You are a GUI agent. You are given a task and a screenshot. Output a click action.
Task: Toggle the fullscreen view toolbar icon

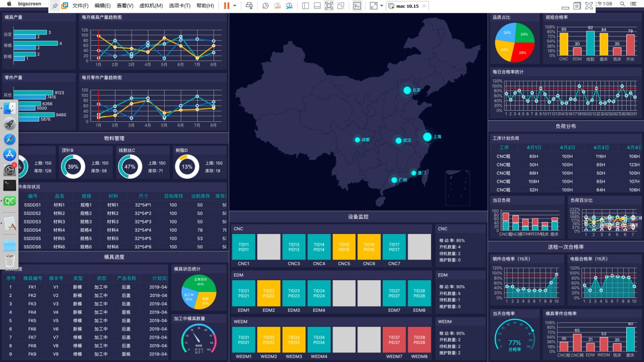[329, 6]
